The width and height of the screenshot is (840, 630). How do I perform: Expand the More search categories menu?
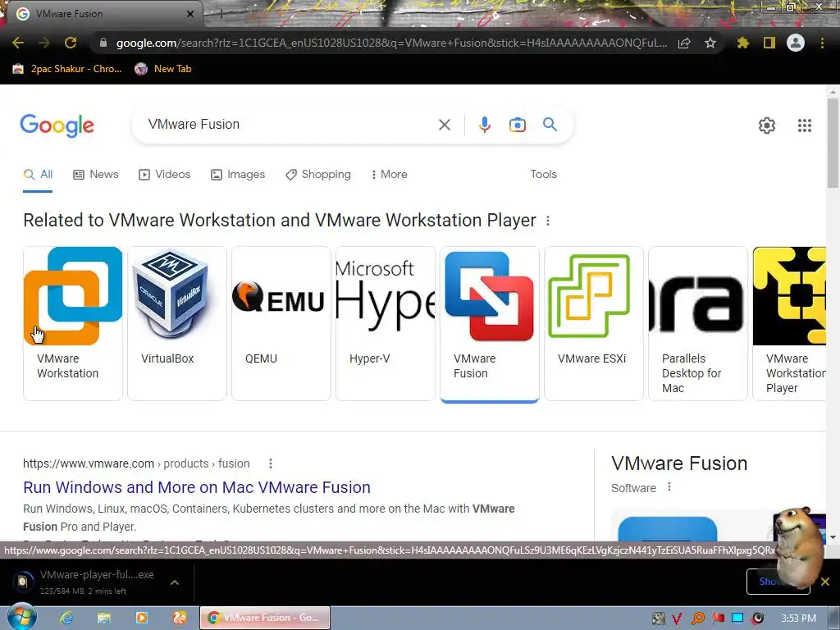pos(390,175)
